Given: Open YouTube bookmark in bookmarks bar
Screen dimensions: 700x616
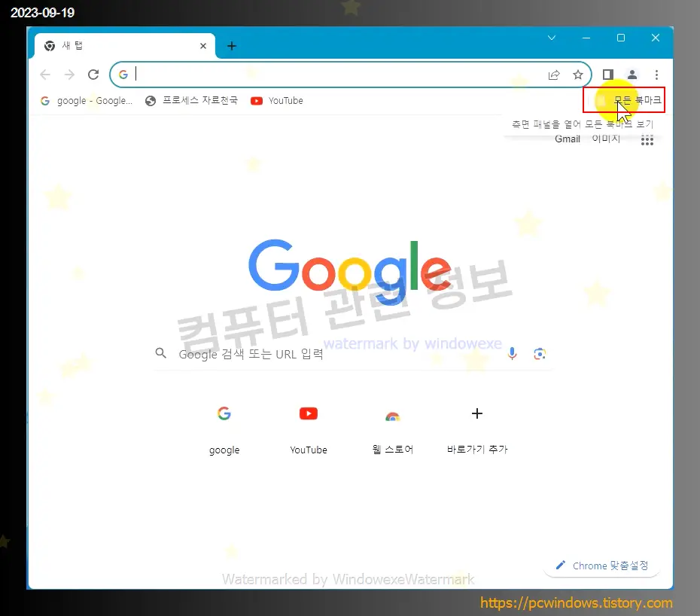Looking at the screenshot, I should (x=277, y=100).
